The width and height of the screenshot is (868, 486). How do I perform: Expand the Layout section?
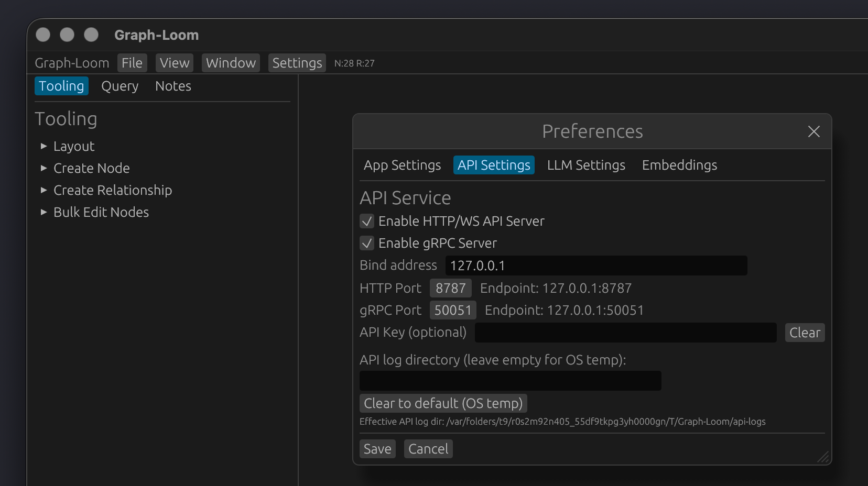73,147
